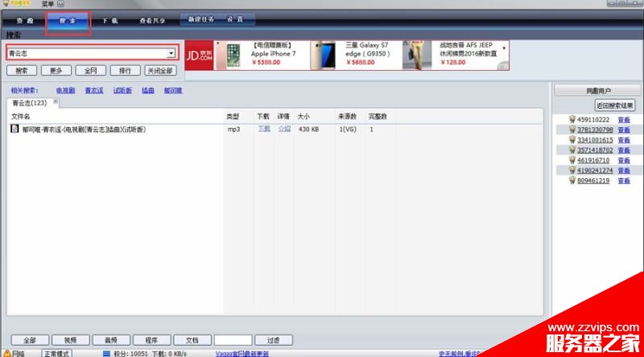The width and height of the screenshot is (644, 357).
Task: Click the 更多 button
Action: point(56,70)
